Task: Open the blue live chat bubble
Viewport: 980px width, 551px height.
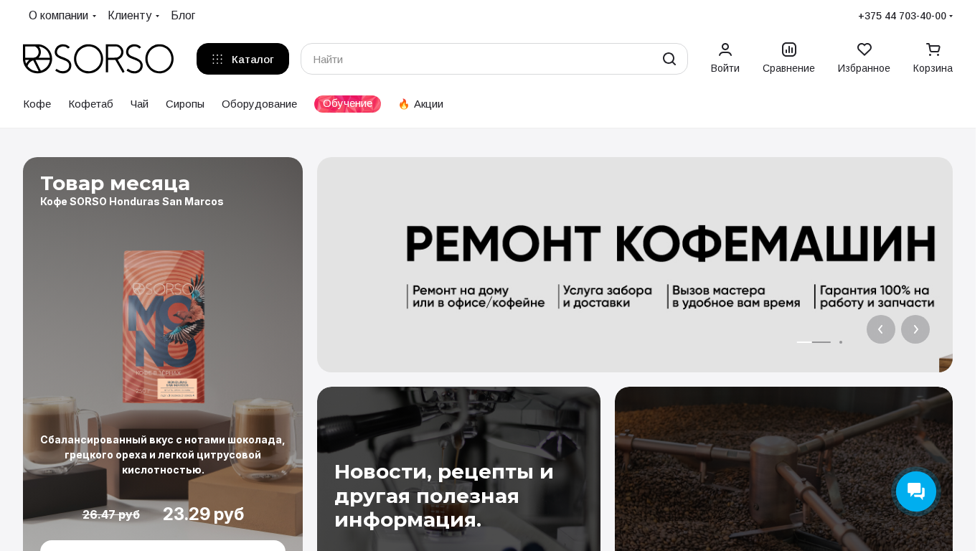Action: tap(916, 491)
